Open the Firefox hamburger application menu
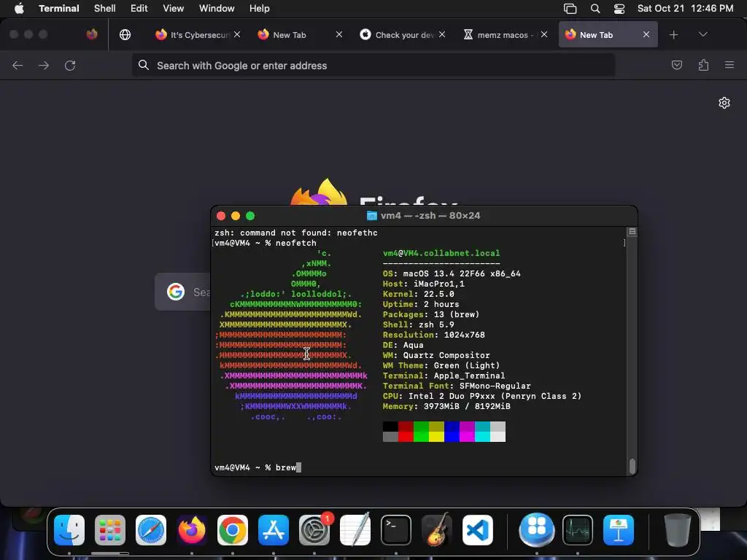 (x=729, y=65)
